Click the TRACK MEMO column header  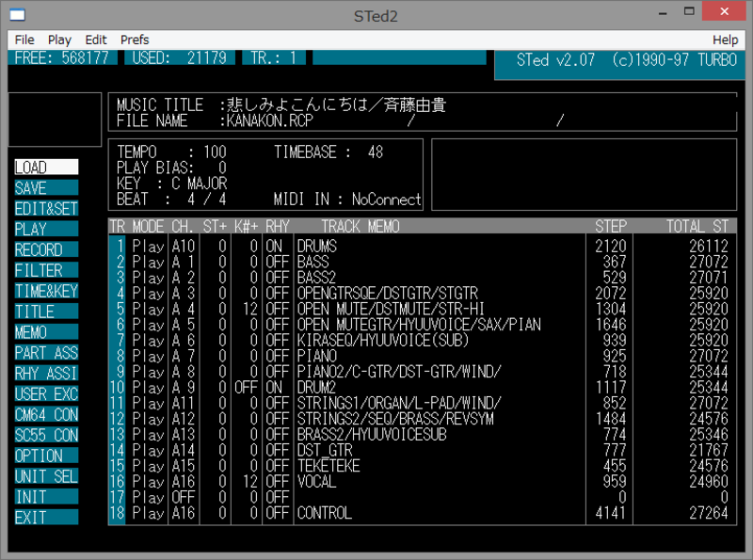pyautogui.click(x=360, y=226)
